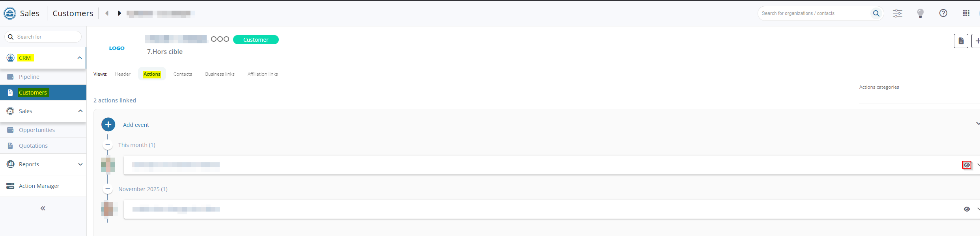Viewport: 980px width, 236px height.
Task: Click the document icon near top right
Action: click(961, 41)
